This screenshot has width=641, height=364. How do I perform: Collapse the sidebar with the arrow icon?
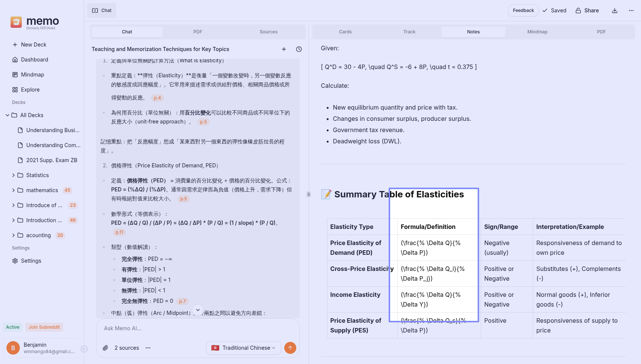coord(84,349)
